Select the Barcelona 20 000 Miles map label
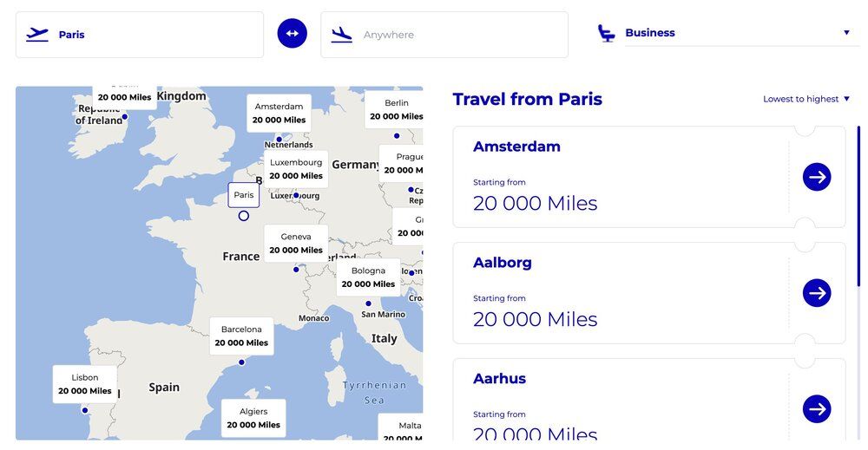 [x=241, y=336]
